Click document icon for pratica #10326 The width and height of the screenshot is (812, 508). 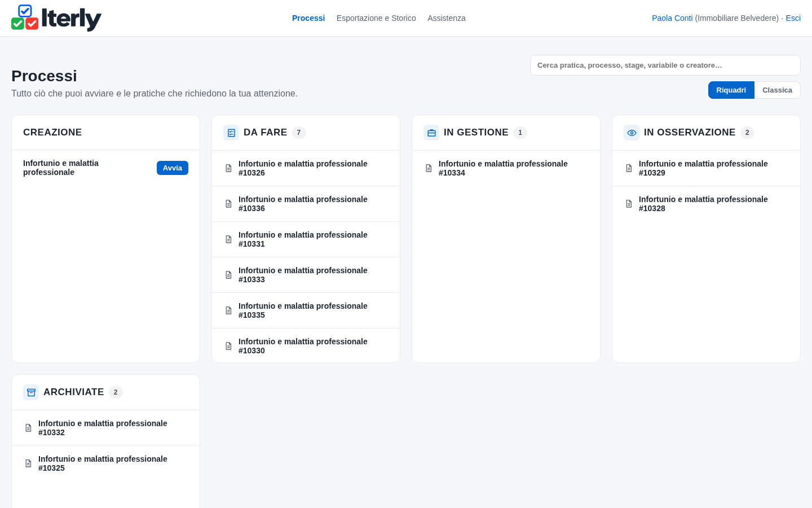point(228,168)
